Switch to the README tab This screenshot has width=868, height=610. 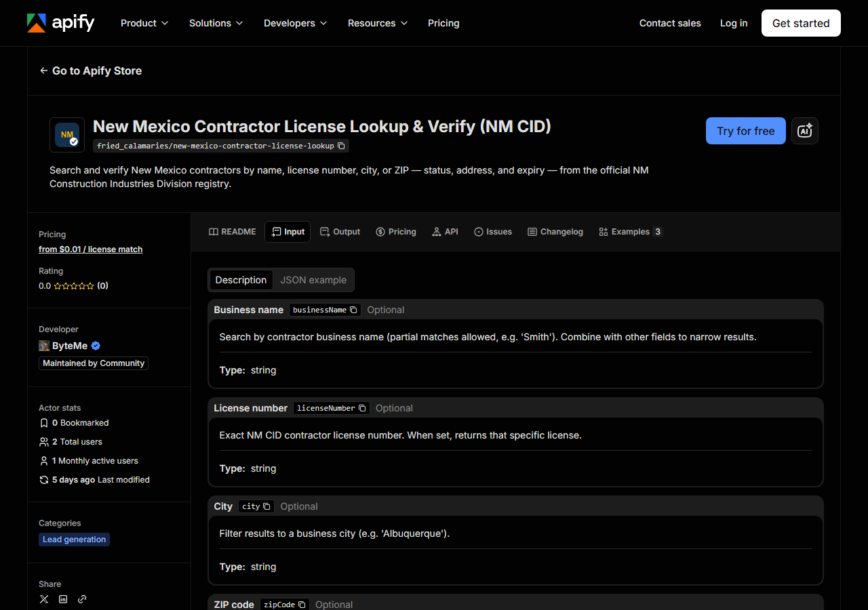pos(233,232)
